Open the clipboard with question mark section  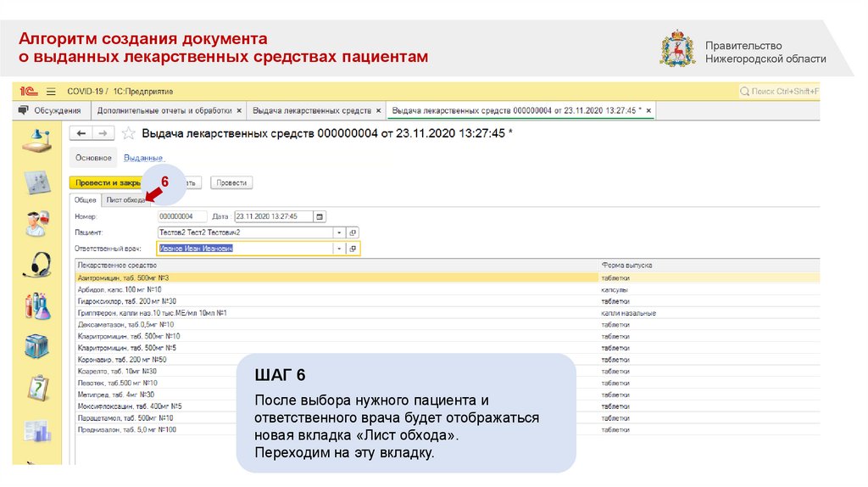tap(38, 388)
